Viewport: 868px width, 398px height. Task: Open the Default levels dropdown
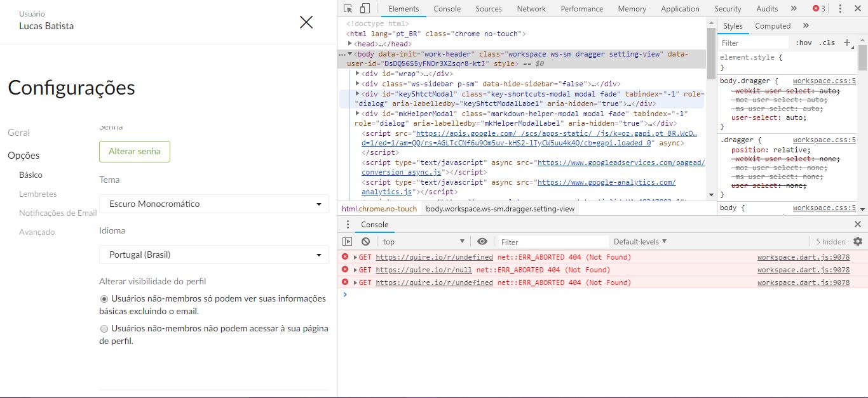coord(641,242)
